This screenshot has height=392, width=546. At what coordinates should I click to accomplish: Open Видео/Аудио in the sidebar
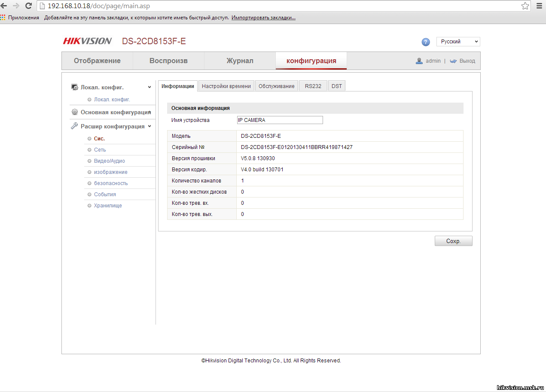(x=109, y=161)
